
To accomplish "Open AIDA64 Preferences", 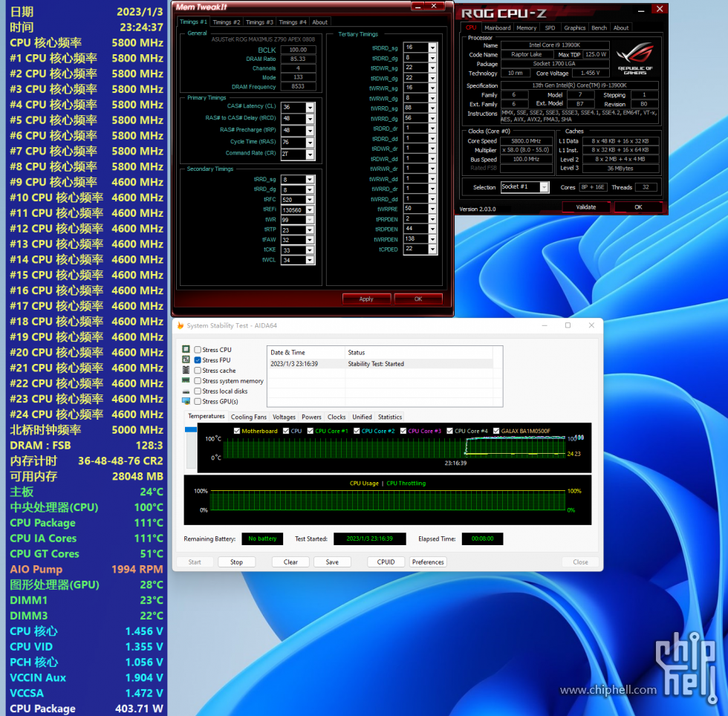I will click(x=428, y=562).
